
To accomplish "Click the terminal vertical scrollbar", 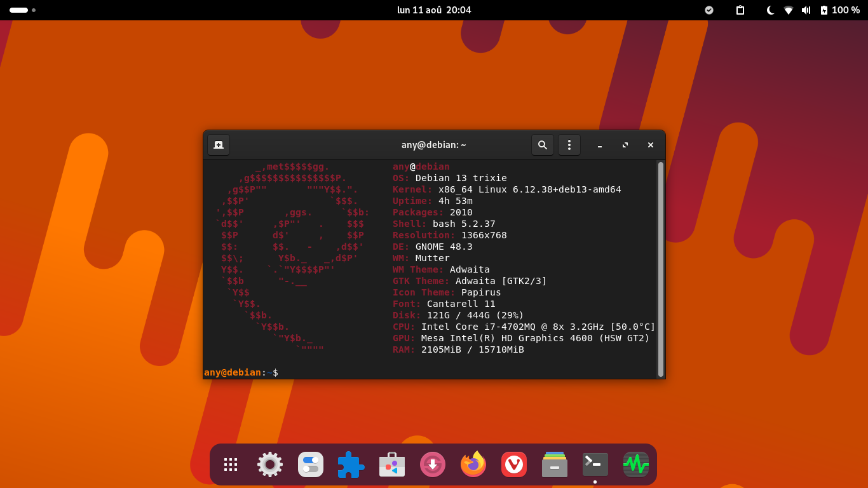I will [661, 269].
